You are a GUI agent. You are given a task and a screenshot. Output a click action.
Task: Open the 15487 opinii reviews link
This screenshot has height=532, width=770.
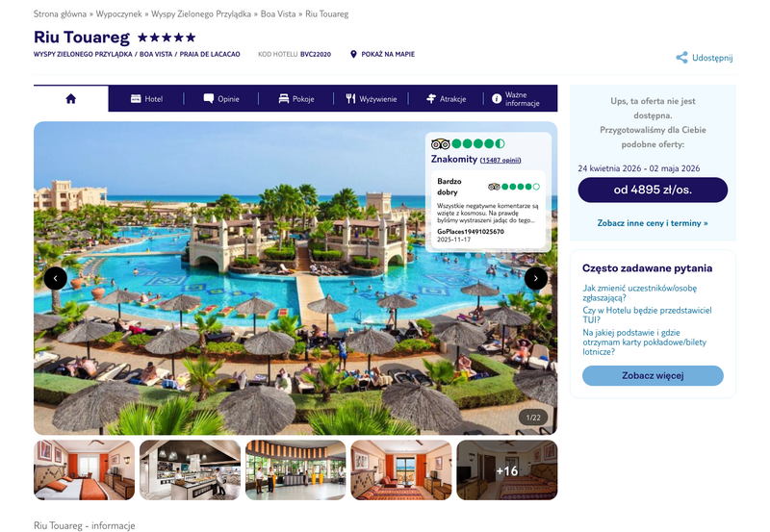pyautogui.click(x=500, y=160)
